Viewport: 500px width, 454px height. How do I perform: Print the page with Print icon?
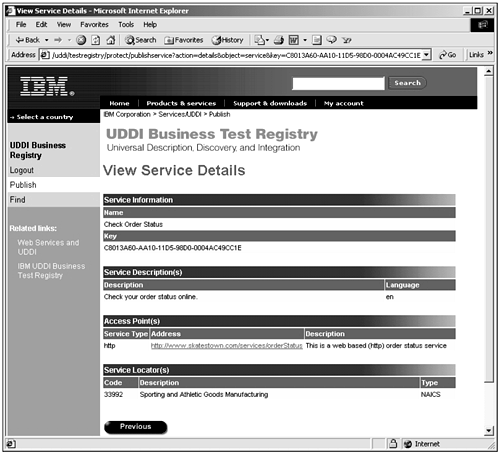point(279,40)
